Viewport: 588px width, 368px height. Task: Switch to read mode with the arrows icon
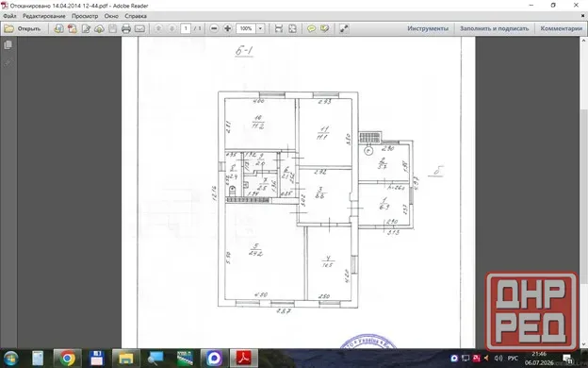344,28
